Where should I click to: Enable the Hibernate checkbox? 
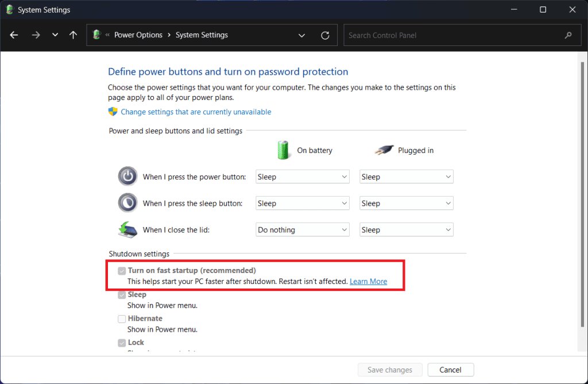(x=122, y=318)
